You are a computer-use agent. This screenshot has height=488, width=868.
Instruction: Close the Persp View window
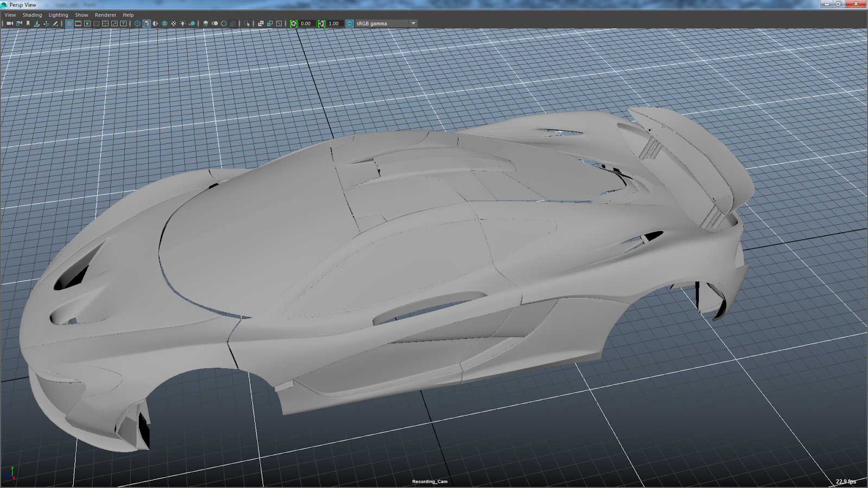856,4
